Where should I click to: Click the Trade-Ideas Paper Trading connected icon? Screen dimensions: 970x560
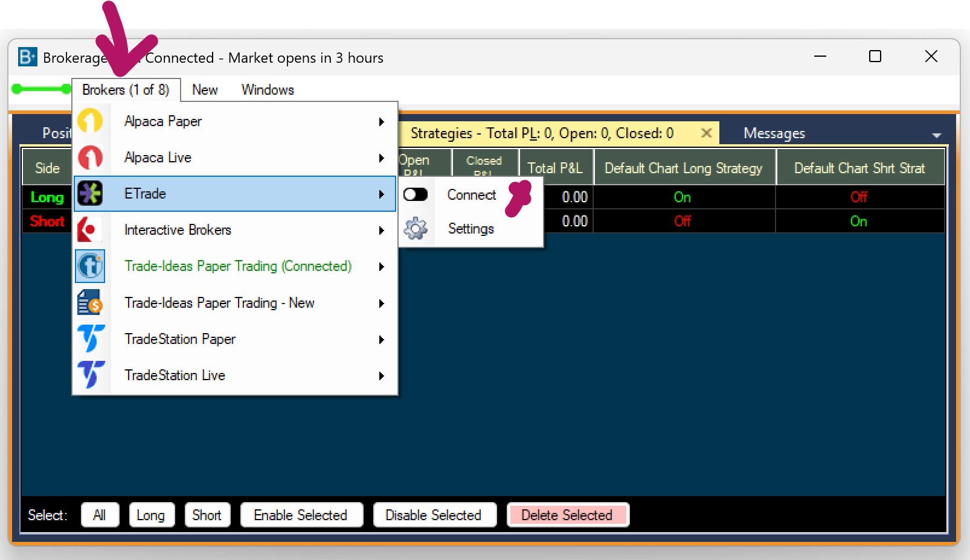click(x=90, y=266)
